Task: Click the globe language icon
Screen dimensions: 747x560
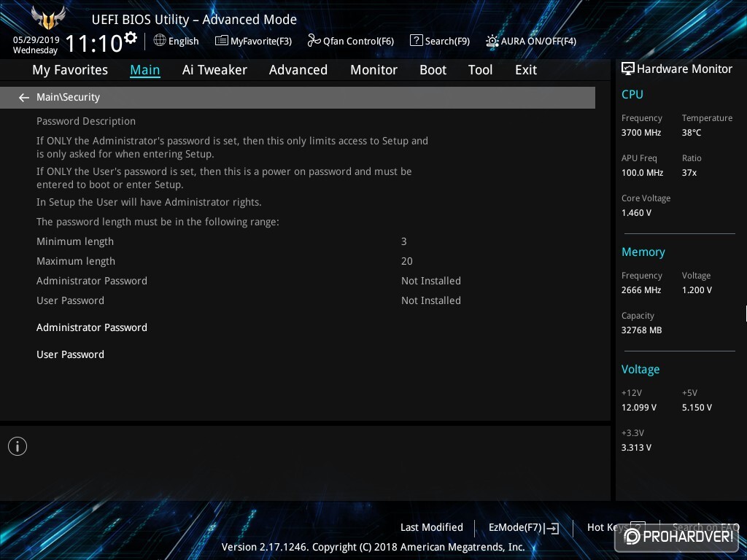Action: click(x=160, y=41)
